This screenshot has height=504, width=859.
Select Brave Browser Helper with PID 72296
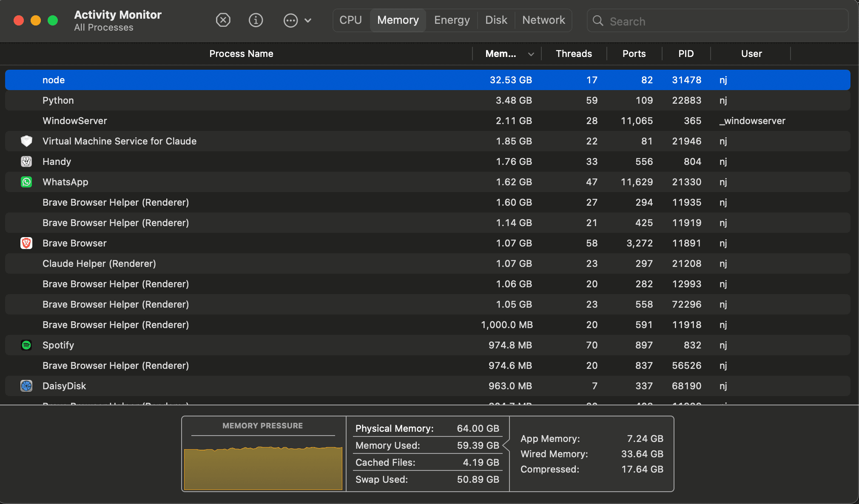(428, 304)
